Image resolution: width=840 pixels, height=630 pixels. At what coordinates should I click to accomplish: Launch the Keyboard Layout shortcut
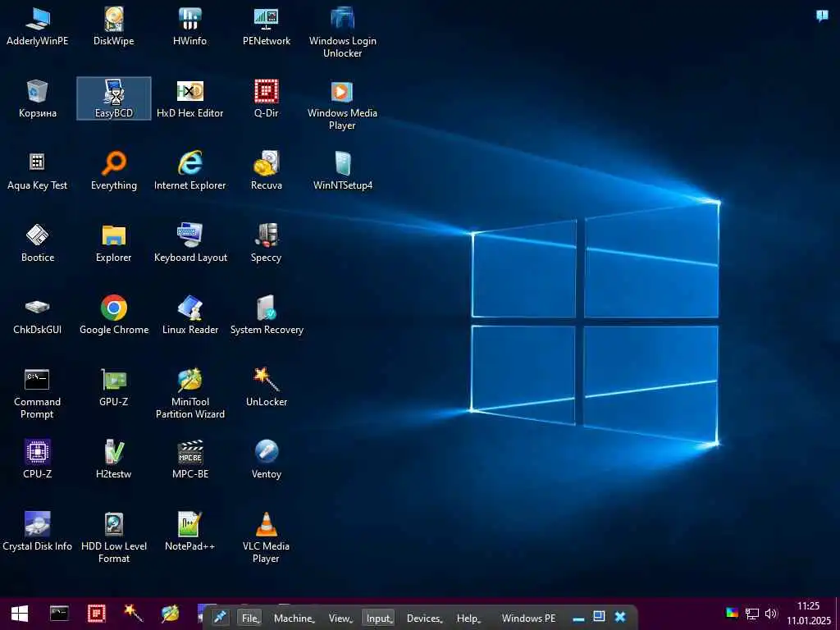pyautogui.click(x=189, y=244)
